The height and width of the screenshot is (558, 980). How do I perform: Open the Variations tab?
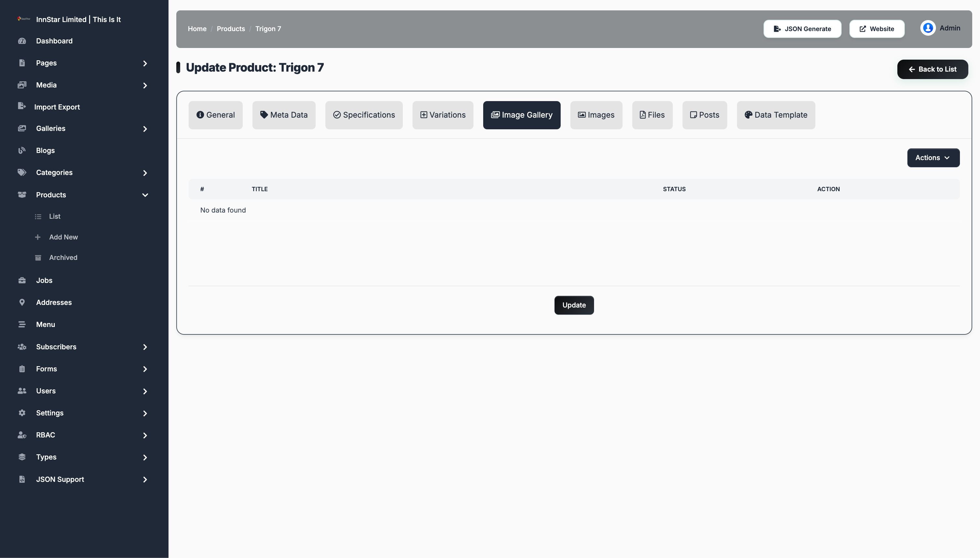[x=443, y=115]
